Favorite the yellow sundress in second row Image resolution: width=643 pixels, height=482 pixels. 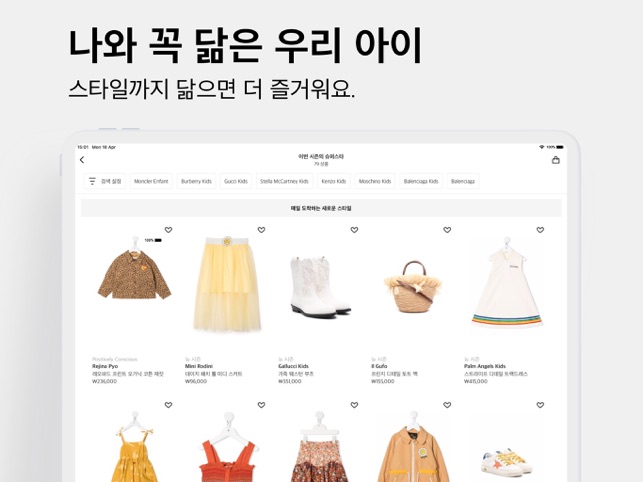tap(168, 405)
